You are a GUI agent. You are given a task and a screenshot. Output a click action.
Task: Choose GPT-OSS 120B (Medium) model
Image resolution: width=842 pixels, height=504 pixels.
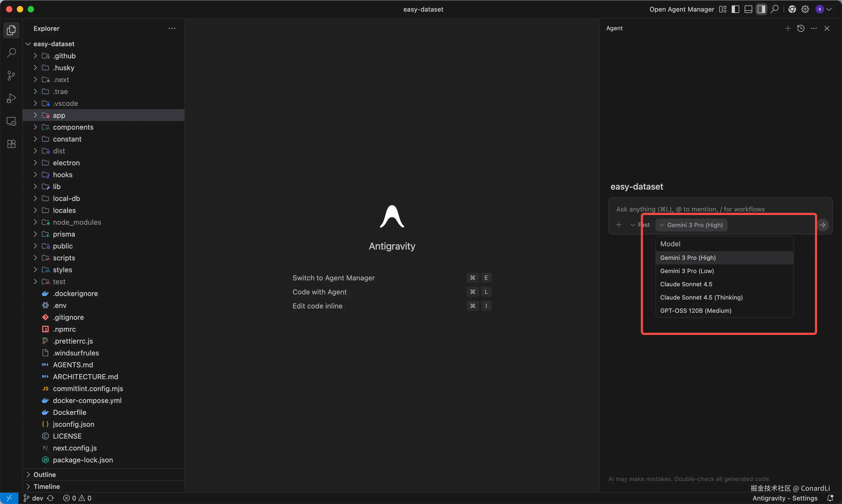point(695,311)
